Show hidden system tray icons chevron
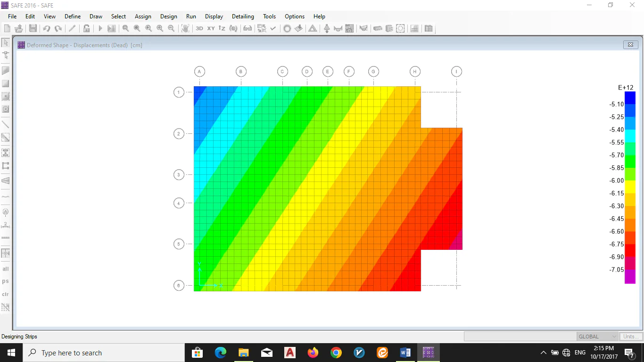The width and height of the screenshot is (644, 362). point(543,353)
